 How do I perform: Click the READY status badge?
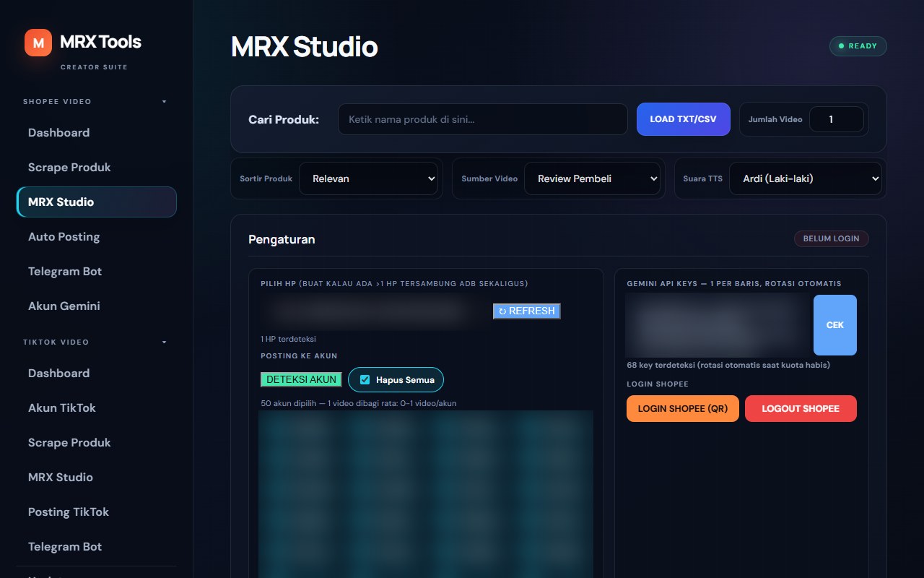858,46
